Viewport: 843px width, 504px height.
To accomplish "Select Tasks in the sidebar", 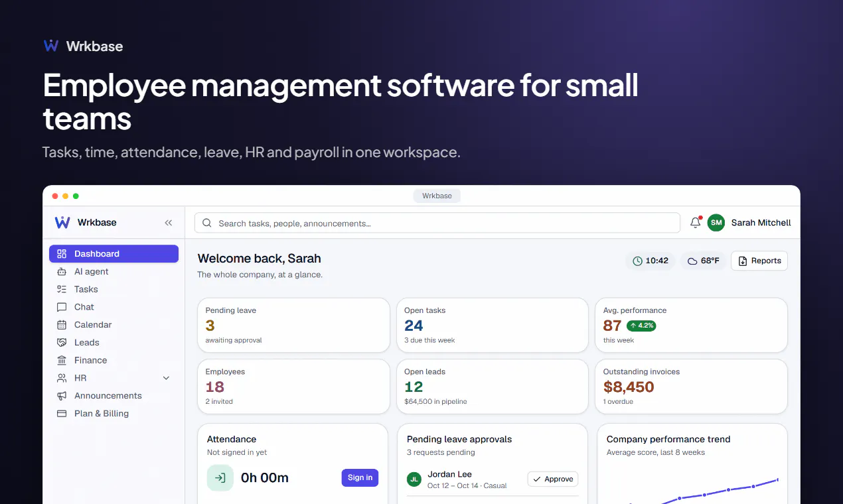I will (114, 289).
